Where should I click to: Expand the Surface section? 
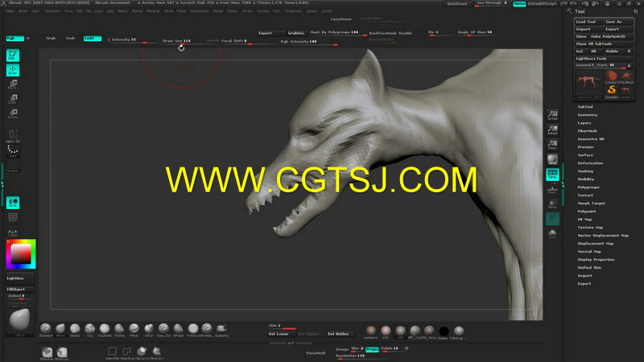point(585,155)
